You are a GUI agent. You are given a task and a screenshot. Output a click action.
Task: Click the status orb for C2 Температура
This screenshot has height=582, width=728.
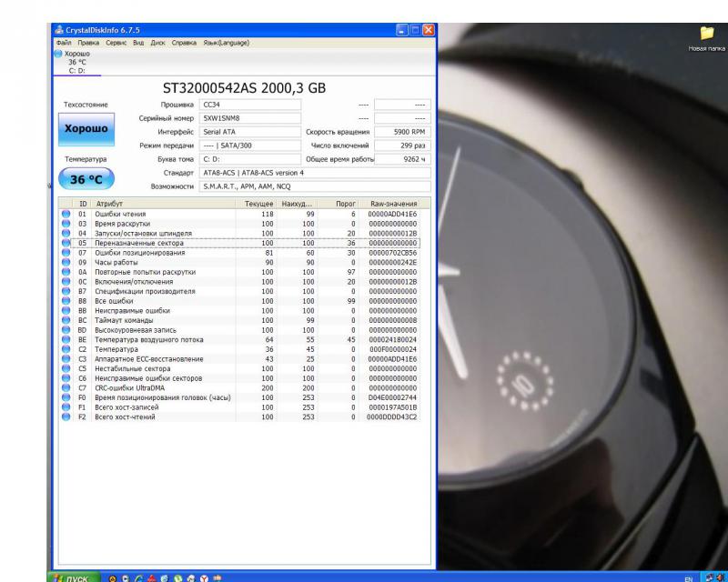[66, 349]
